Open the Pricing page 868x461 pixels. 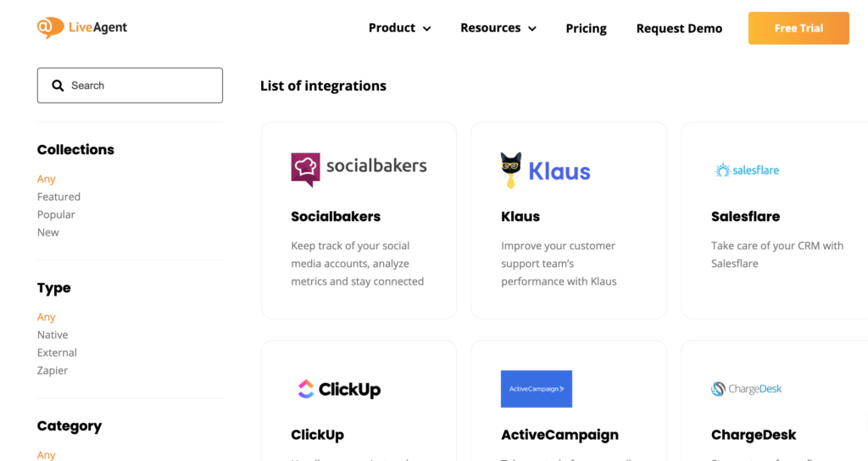586,29
